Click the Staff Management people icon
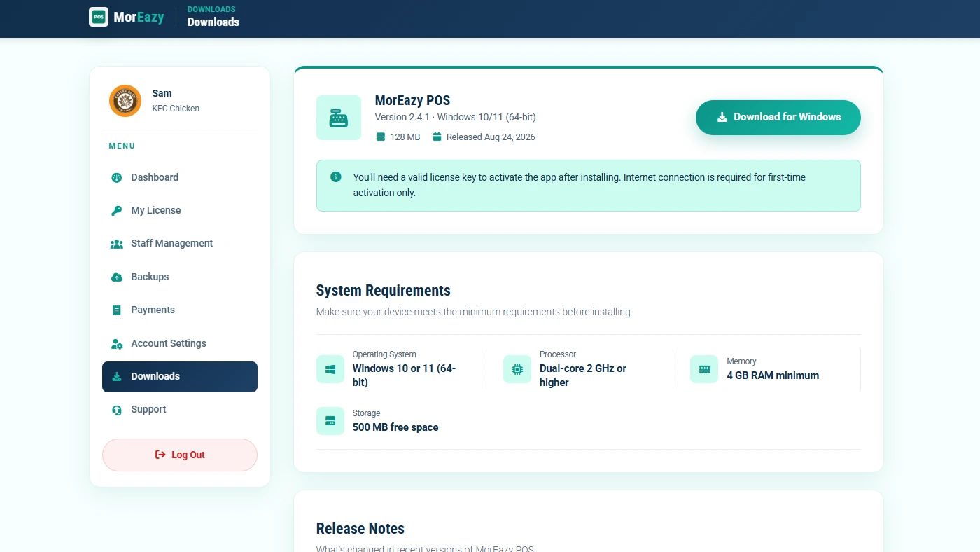Viewport: 980px width, 552px height. pyautogui.click(x=117, y=244)
